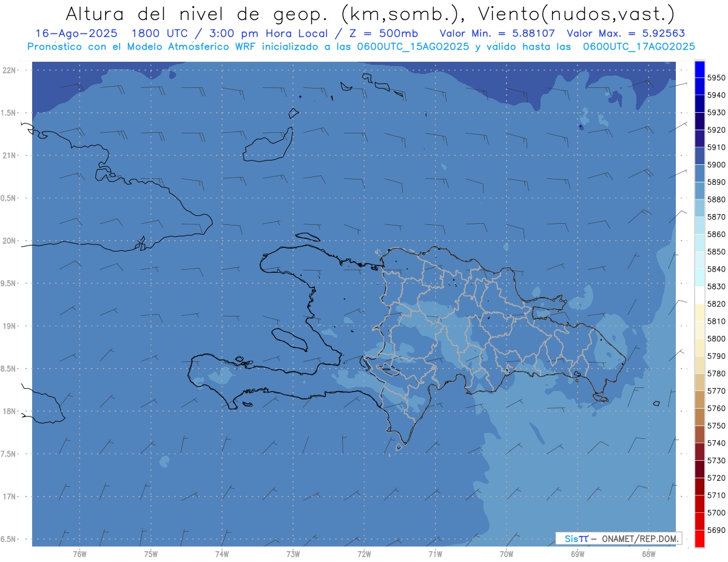Click the '22N' latitude label
Viewport: 728px width, 562px height.
coord(8,70)
